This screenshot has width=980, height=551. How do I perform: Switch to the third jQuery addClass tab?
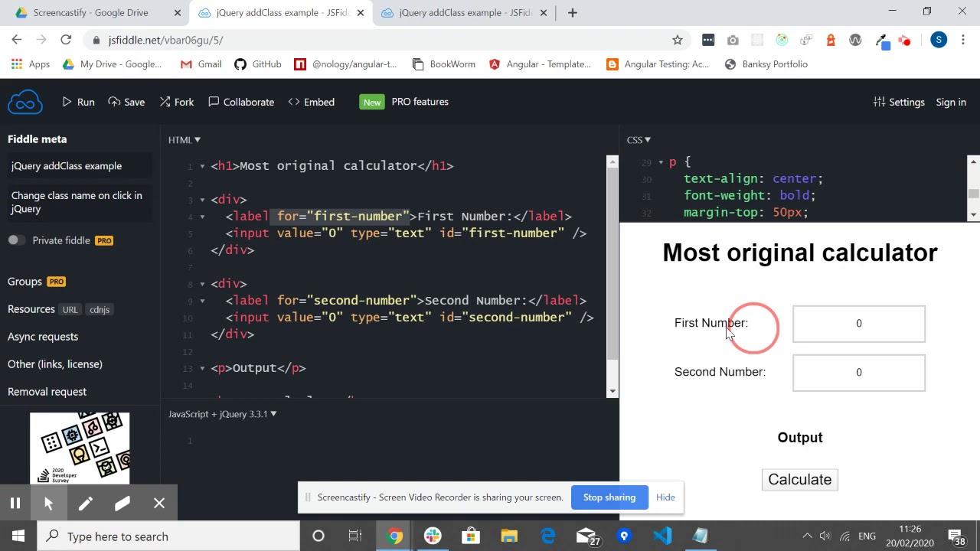point(465,13)
